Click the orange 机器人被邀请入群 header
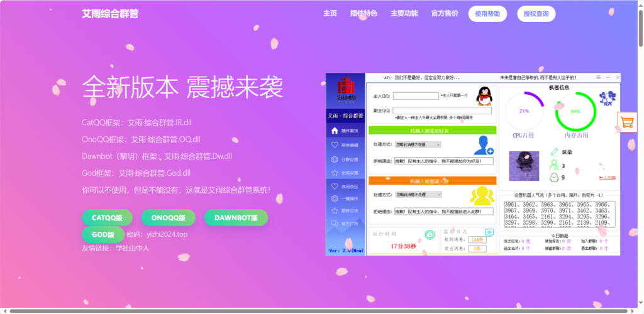 (433, 181)
